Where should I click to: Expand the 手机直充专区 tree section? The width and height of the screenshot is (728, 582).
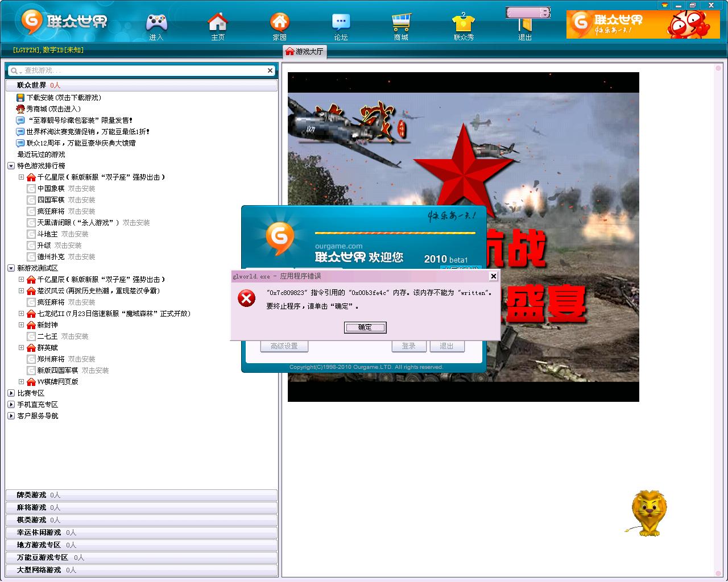(x=11, y=405)
